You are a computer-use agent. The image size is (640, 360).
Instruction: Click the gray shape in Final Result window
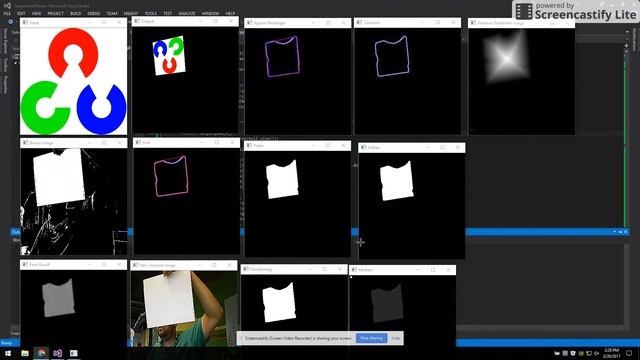tap(58, 298)
